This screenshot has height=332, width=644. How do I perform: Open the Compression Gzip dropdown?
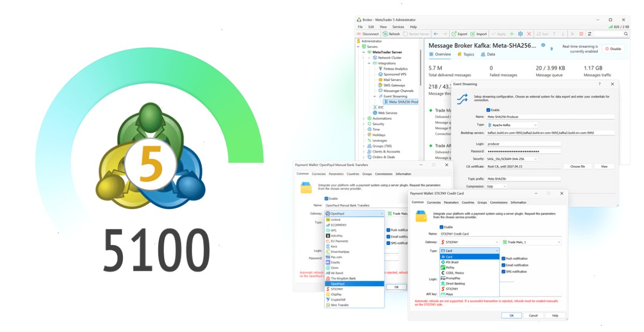[496, 186]
